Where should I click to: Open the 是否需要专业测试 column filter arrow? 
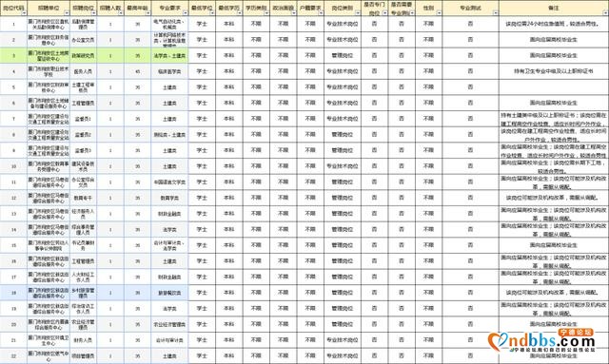412,13
